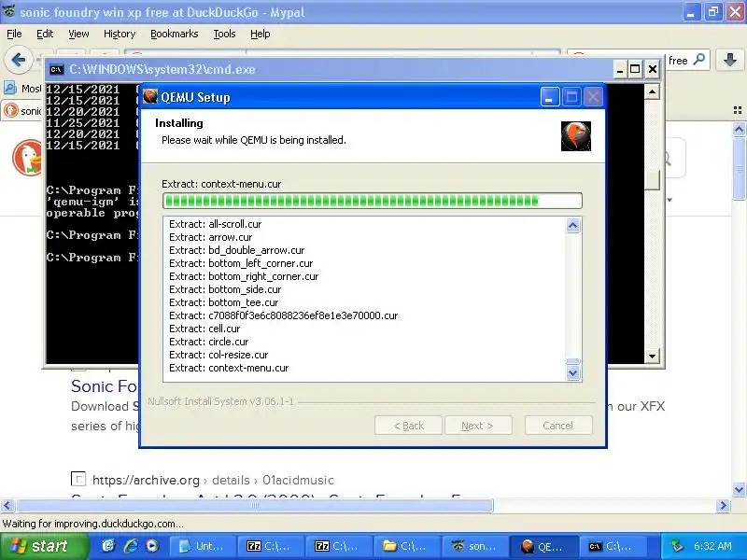Select log line 'Extract: bottom_right_corner.cur'
The height and width of the screenshot is (560, 747).
pyautogui.click(x=244, y=276)
